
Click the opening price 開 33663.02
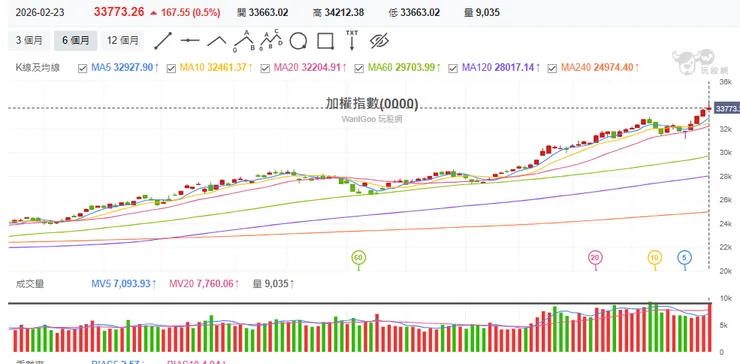[263, 13]
